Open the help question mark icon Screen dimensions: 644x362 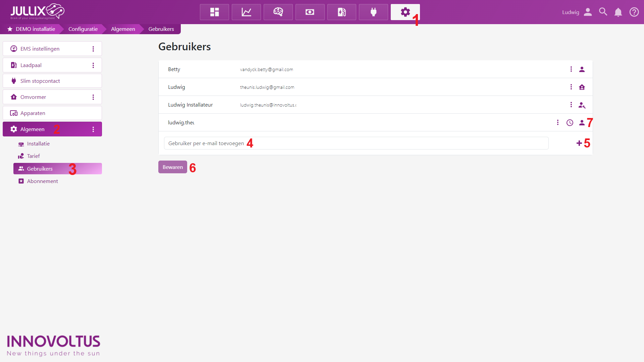pos(634,12)
